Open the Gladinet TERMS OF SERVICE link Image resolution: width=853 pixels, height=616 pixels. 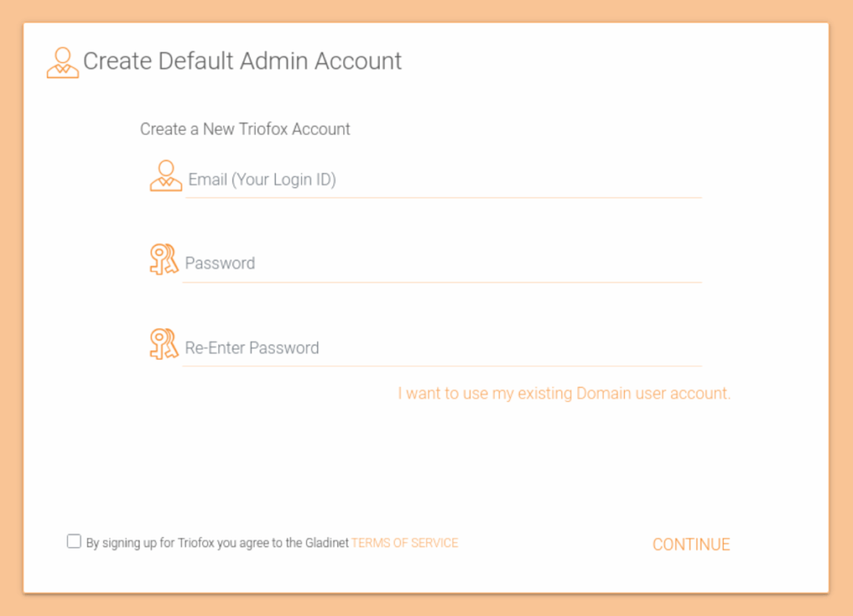tap(405, 543)
